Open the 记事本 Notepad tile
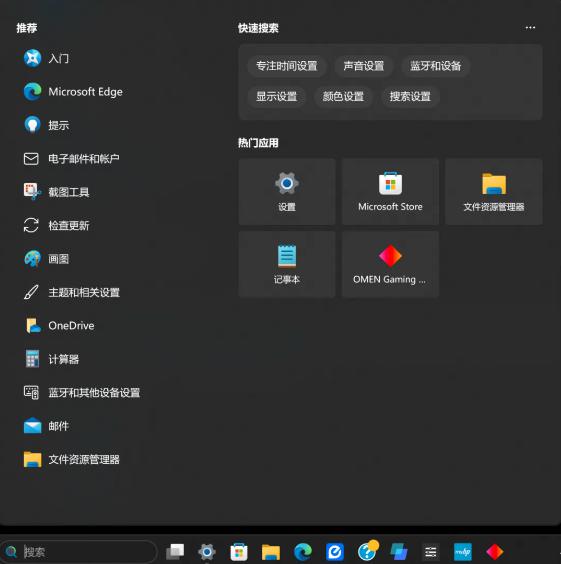Screen dimensions: 561x564 pos(287,264)
